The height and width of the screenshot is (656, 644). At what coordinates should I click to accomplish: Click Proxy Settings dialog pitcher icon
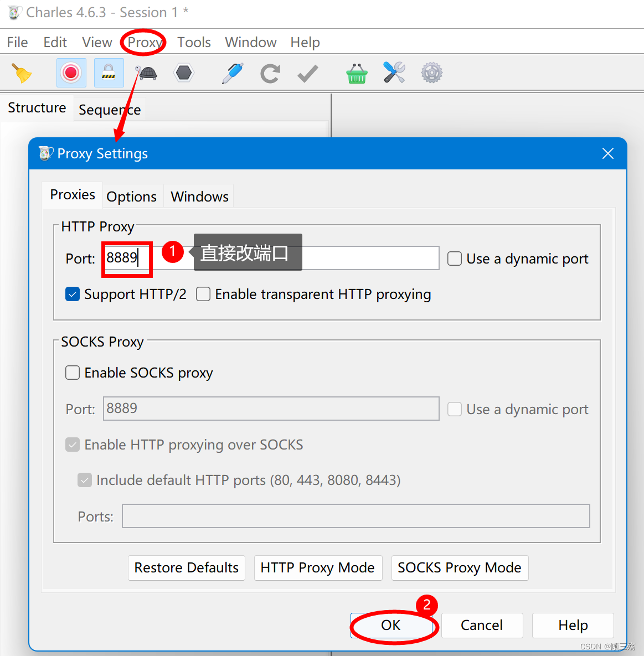tap(45, 153)
